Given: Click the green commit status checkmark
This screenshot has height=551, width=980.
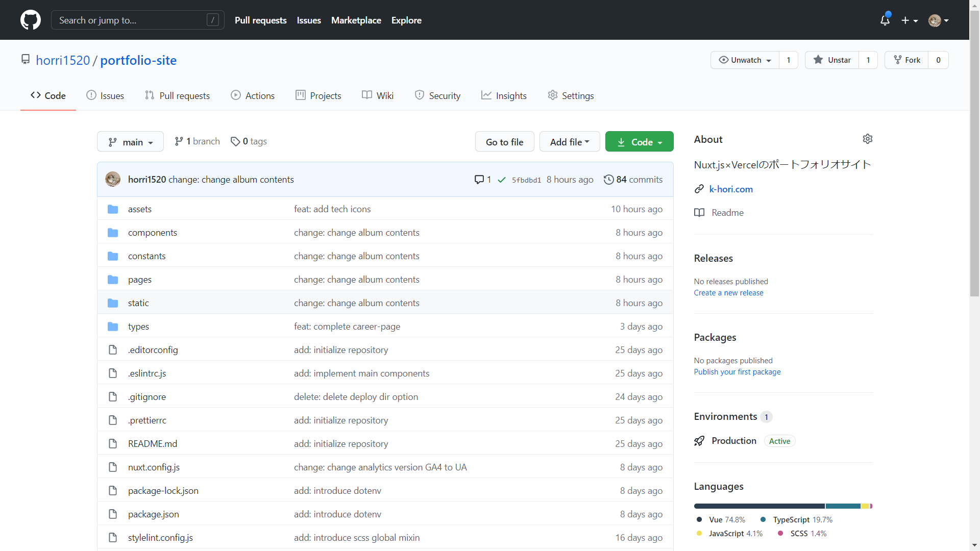Looking at the screenshot, I should coord(502,180).
